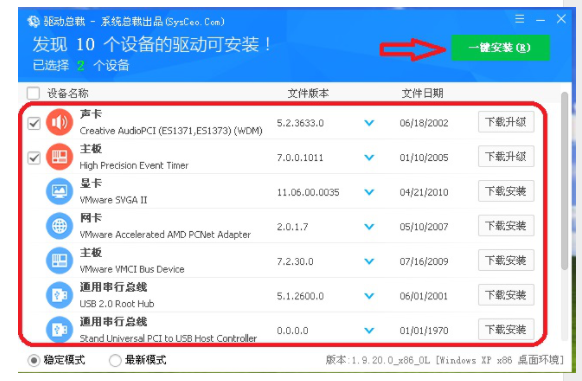The height and width of the screenshot is (381, 582).
Task: Click the date 01/01/1970
Action: [424, 330]
